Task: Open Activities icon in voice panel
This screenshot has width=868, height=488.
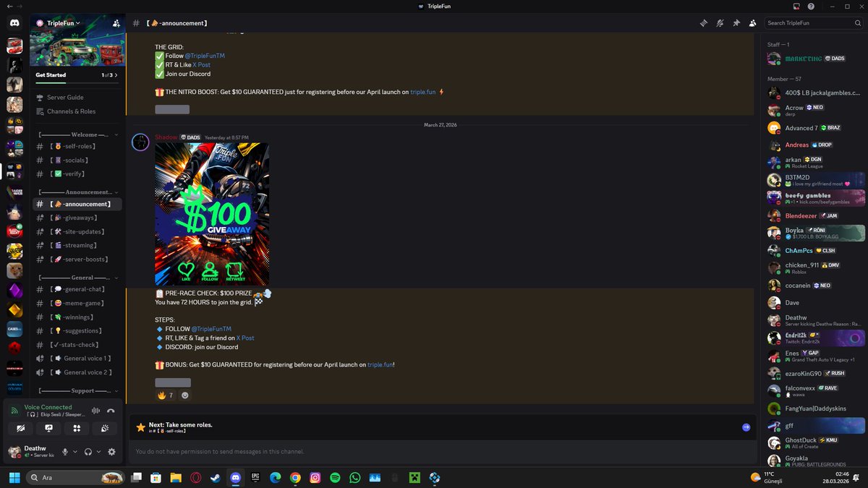Action: point(77,428)
